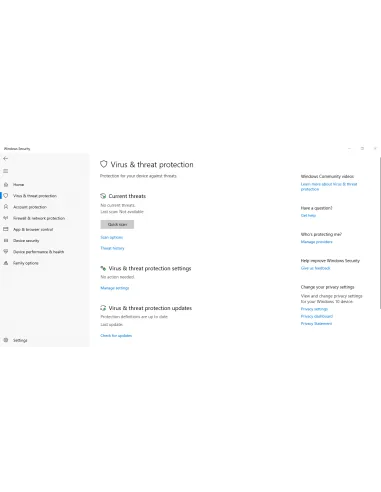Click the Home house icon
Screen dimensions: 381x492
click(x=6, y=184)
